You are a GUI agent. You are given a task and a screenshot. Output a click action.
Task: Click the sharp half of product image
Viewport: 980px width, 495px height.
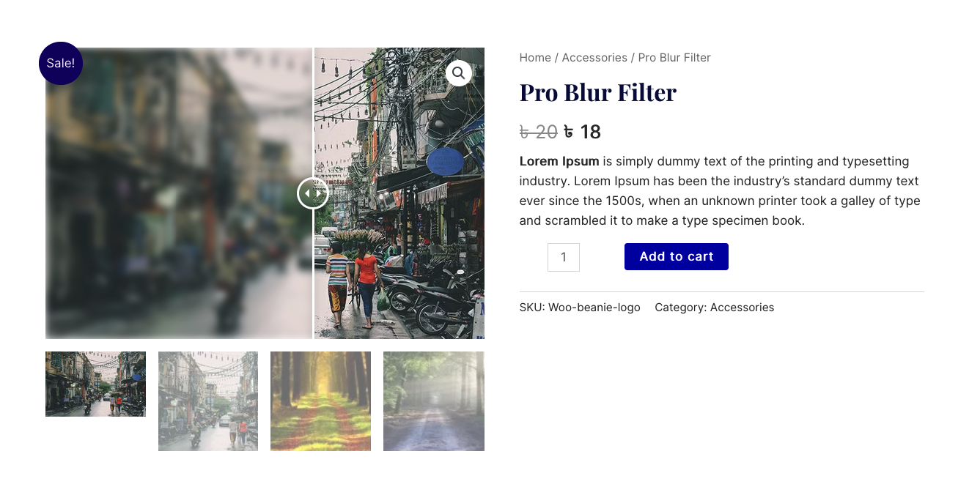click(x=399, y=193)
